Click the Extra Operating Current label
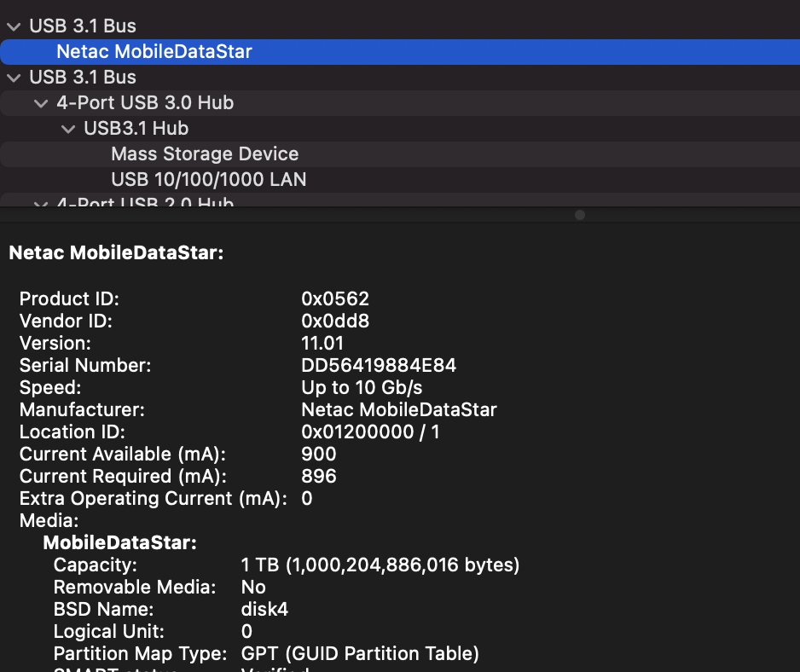 point(154,499)
